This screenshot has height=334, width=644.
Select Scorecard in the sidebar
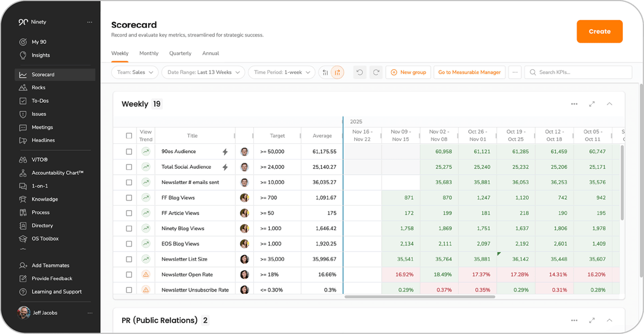[55, 75]
